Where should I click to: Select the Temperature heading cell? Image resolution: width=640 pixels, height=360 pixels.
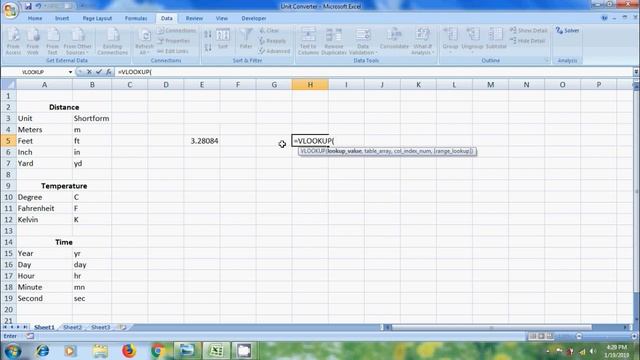click(64, 186)
